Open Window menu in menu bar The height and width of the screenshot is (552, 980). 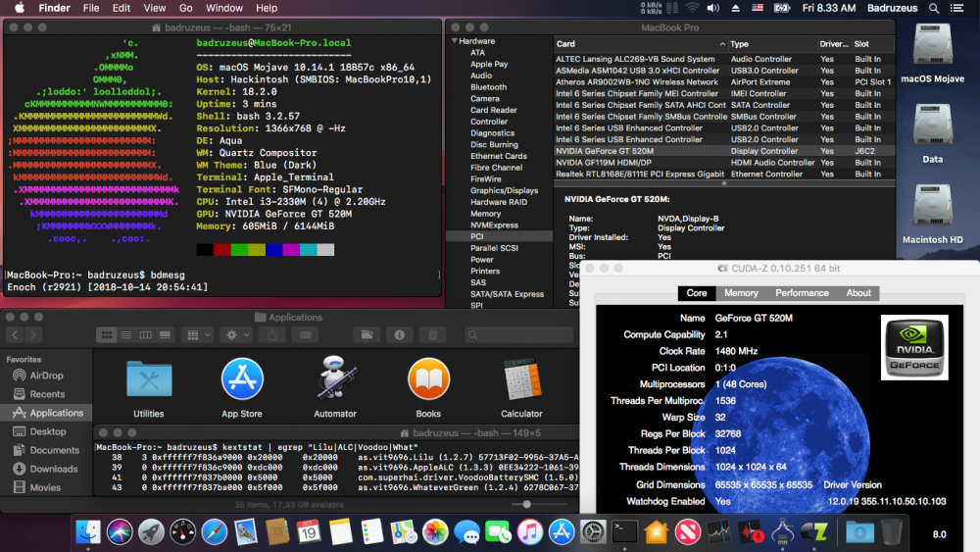pos(224,8)
